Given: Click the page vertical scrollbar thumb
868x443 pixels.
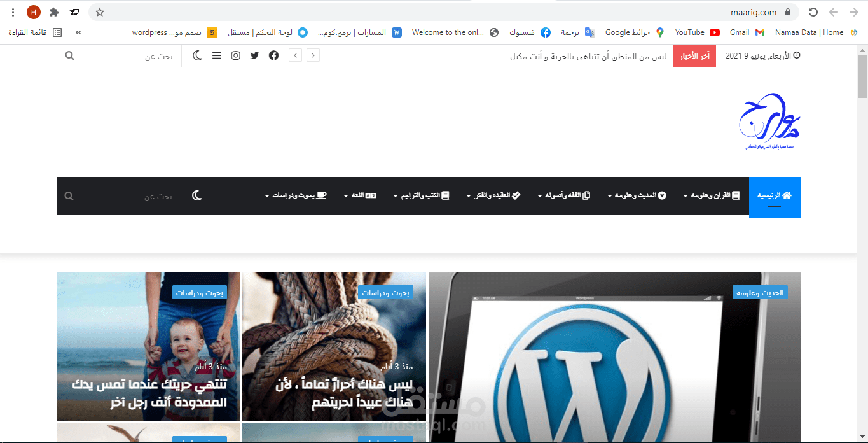Looking at the screenshot, I should point(862,76).
